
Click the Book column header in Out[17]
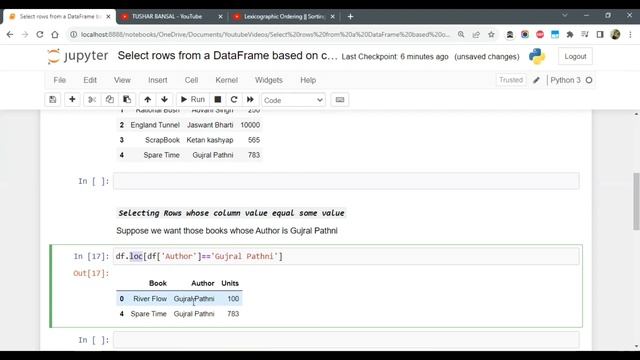158,283
